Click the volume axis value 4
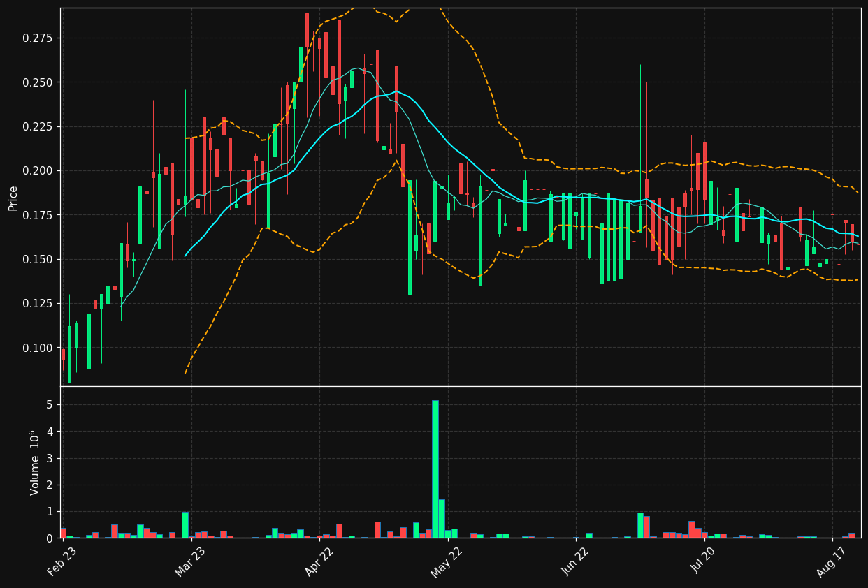Image resolution: width=868 pixels, height=588 pixels. coord(50,432)
